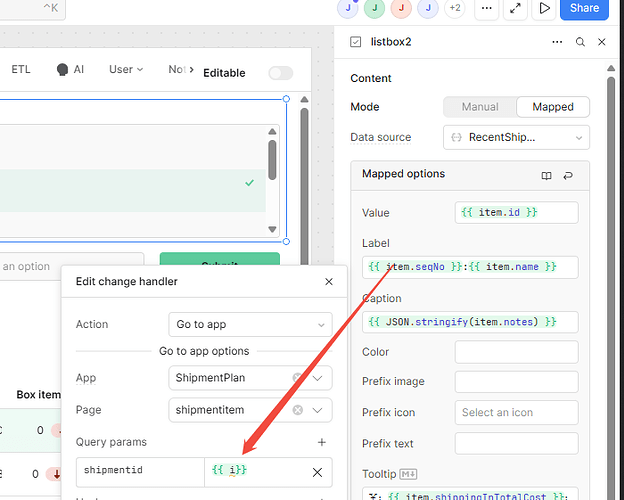Open the Data source RecentShip dropdown

coord(516,137)
